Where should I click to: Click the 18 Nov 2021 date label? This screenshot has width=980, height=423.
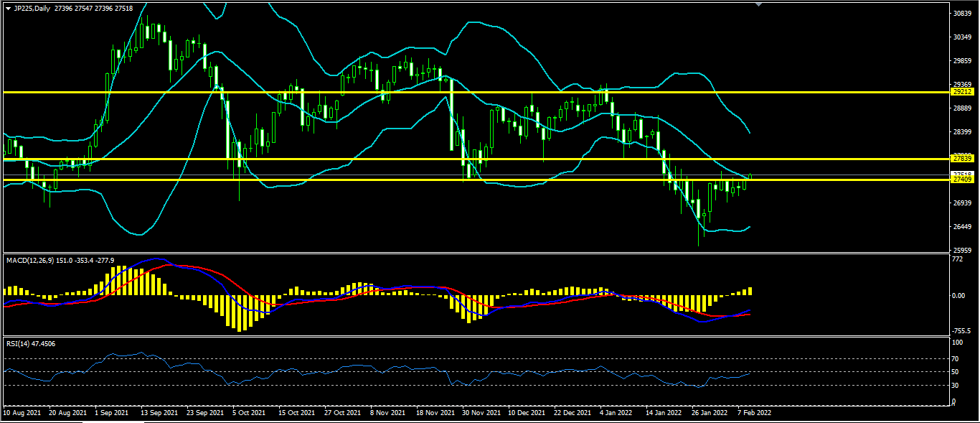click(435, 414)
